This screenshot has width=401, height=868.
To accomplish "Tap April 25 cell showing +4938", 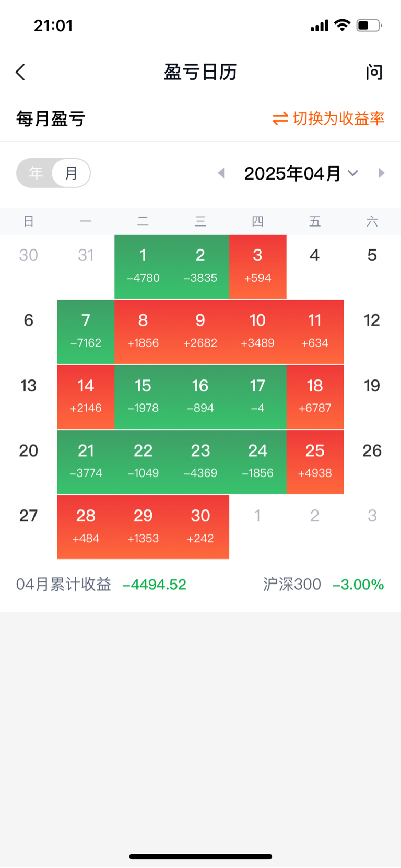I will pyautogui.click(x=315, y=462).
